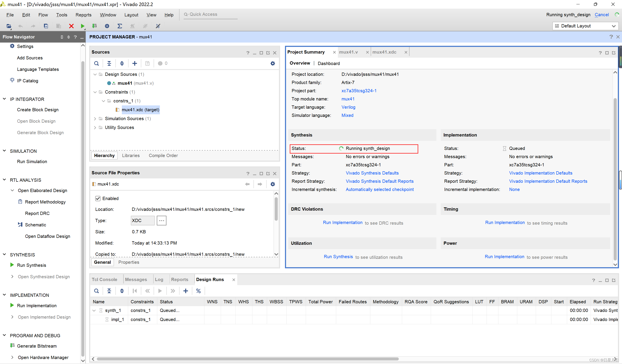The height and width of the screenshot is (364, 622).
Task: Click the Quick Access search field
Action: (x=211, y=14)
